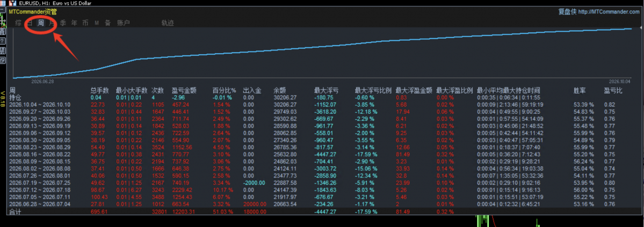Image resolution: width=644 pixels, height=227 pixels.
Task: Click the MTCommander资管 panel title
Action: tap(33, 12)
